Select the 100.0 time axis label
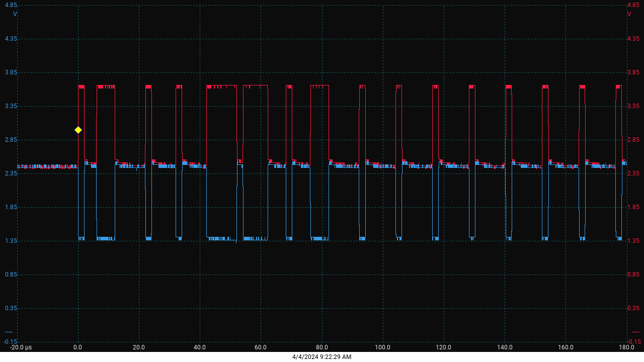644x362 pixels. 382,347
